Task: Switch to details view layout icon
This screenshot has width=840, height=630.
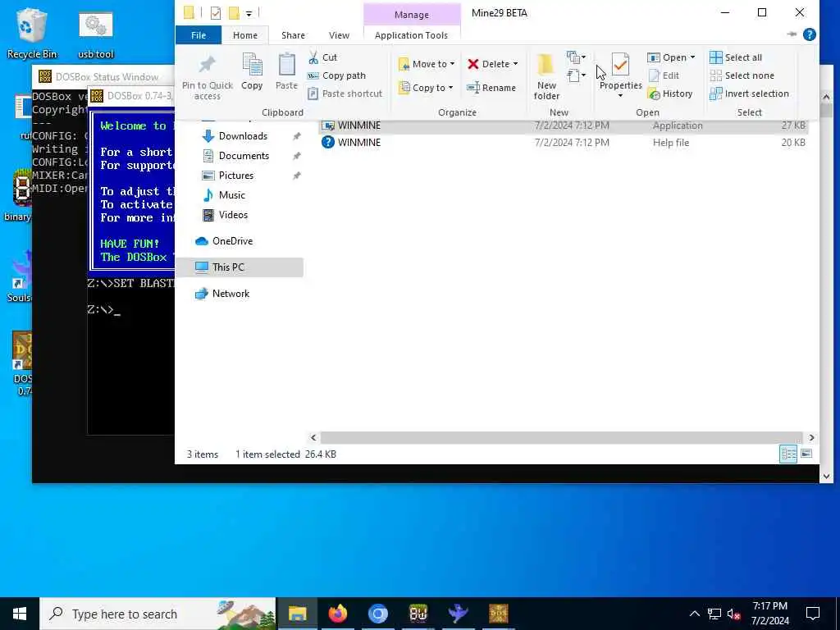Action: [788, 454]
